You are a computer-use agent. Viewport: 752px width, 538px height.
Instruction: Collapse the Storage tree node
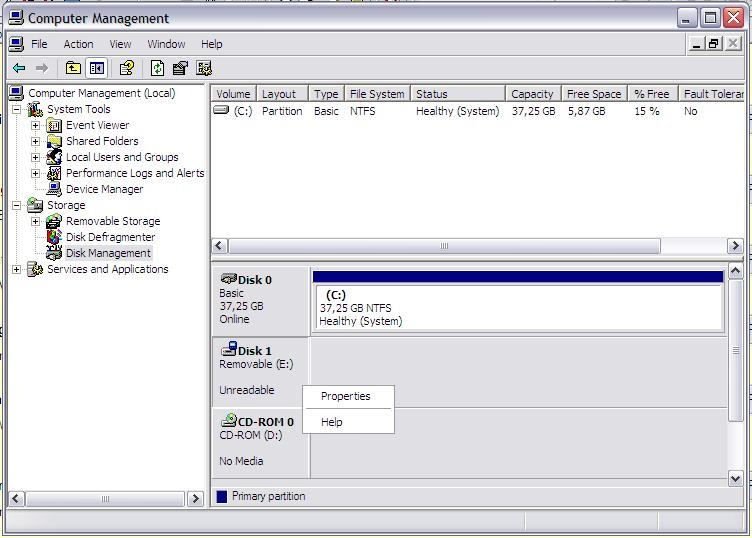pos(16,205)
